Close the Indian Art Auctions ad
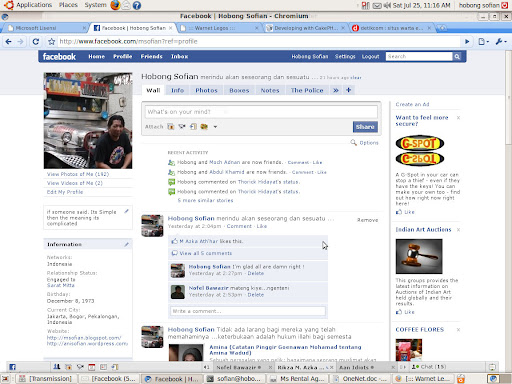This screenshot has width=512, height=384. [x=458, y=230]
